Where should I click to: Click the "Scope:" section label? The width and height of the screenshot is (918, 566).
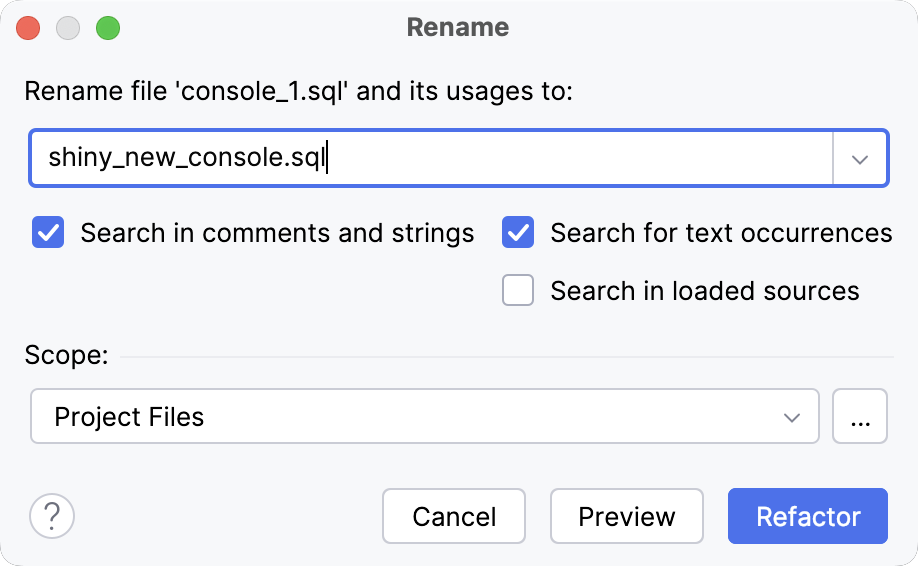click(66, 356)
